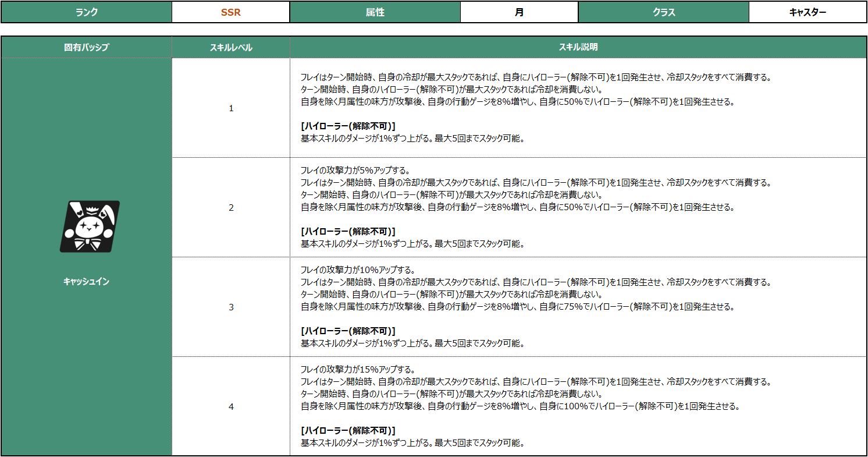
Task: Select skill level 4 cell
Action: click(231, 406)
